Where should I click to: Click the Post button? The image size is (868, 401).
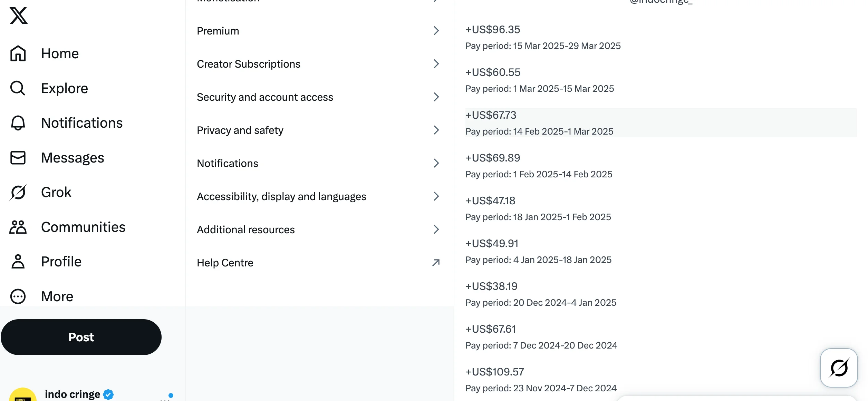[x=81, y=337]
